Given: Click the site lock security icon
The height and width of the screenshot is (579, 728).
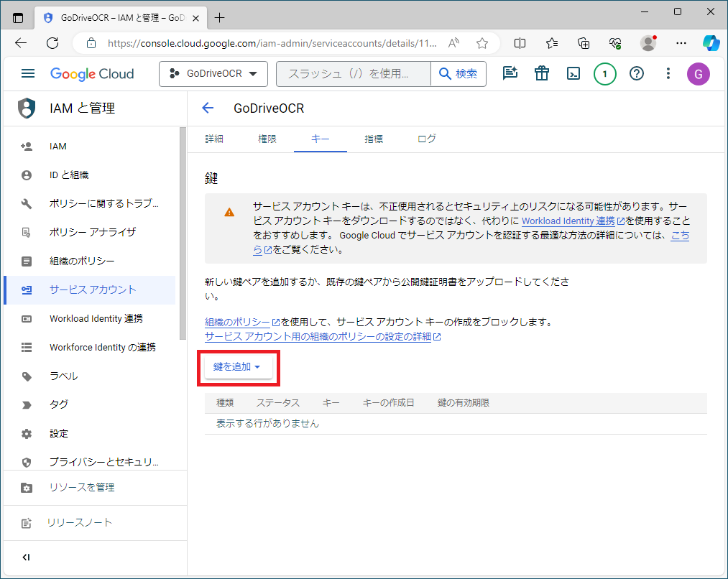Looking at the screenshot, I should (x=91, y=44).
